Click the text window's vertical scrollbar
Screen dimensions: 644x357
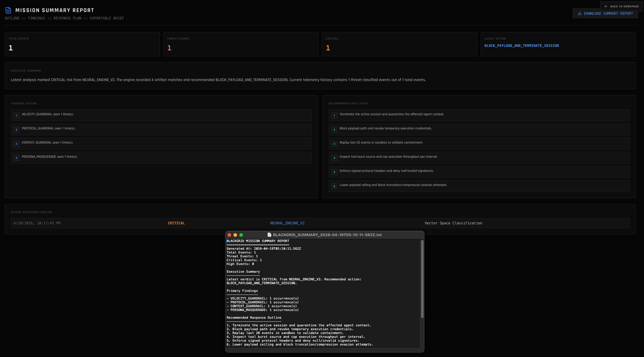pyautogui.click(x=422, y=279)
